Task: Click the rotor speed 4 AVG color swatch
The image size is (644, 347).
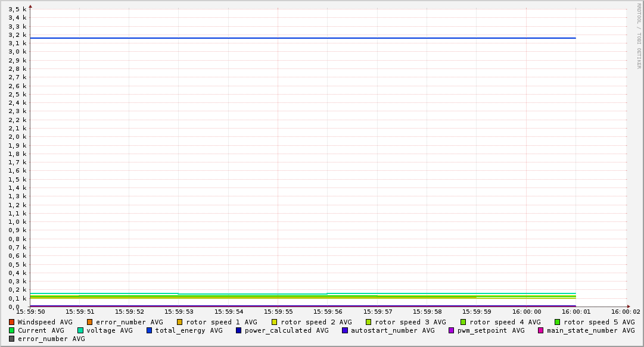Action: click(x=463, y=322)
